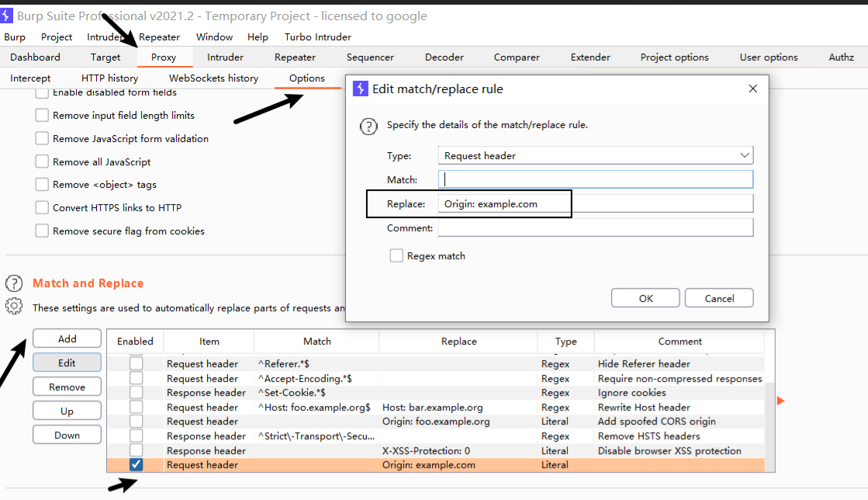
Task: Enable the Disable browser XSS protection rule
Action: tap(136, 450)
